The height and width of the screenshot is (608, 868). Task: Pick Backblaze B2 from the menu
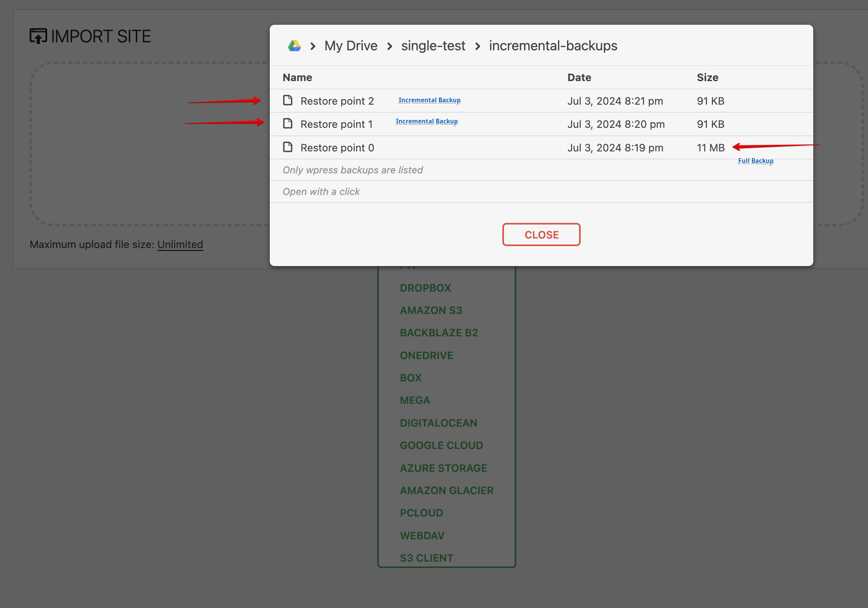click(439, 333)
